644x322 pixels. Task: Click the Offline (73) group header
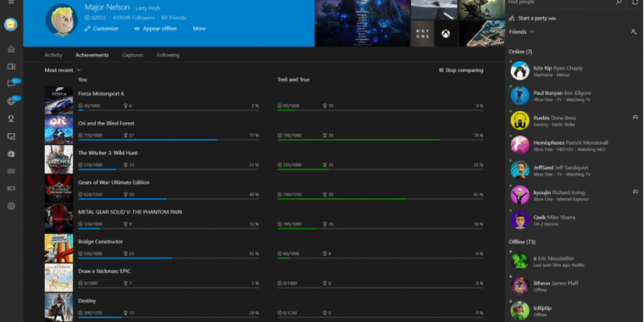click(522, 241)
